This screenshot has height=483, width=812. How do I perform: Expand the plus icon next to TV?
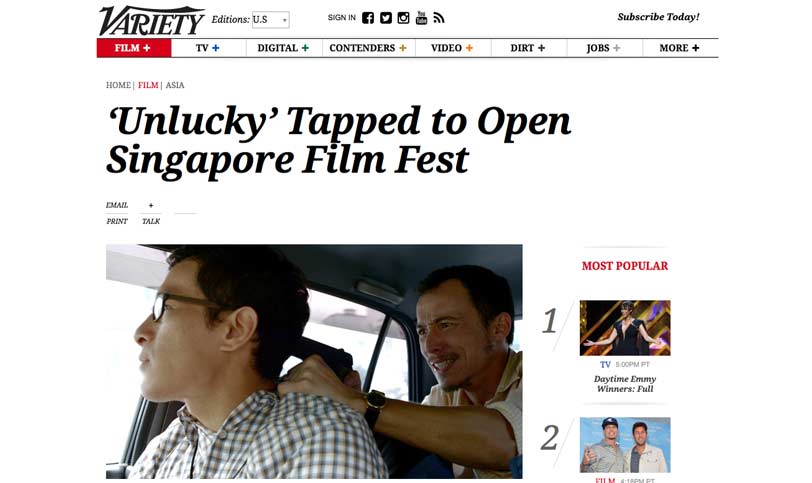tap(216, 48)
